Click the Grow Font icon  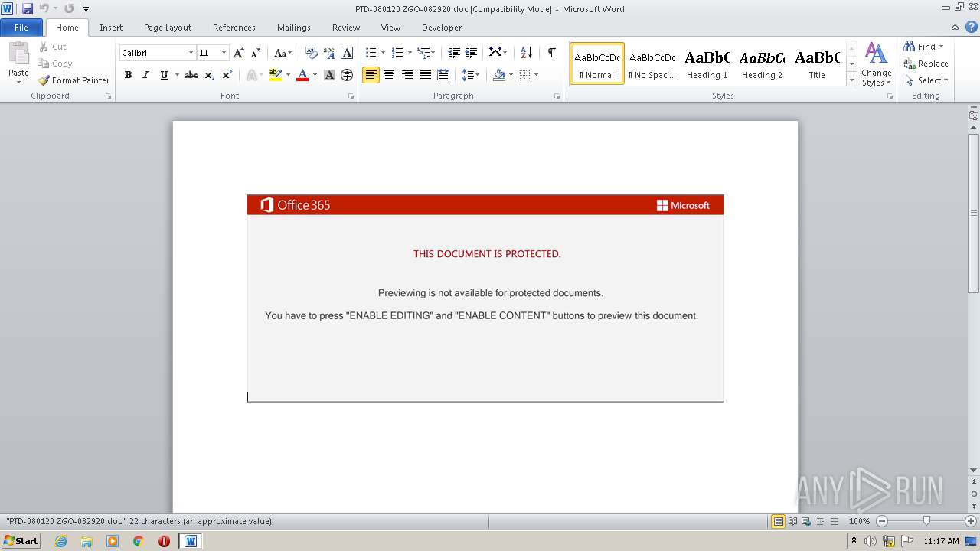239,53
